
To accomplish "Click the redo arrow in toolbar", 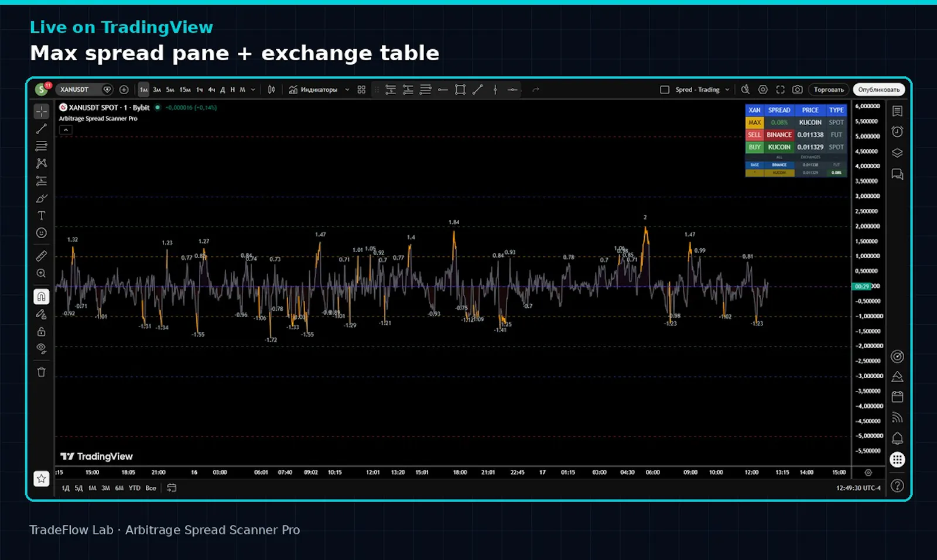I will point(535,90).
